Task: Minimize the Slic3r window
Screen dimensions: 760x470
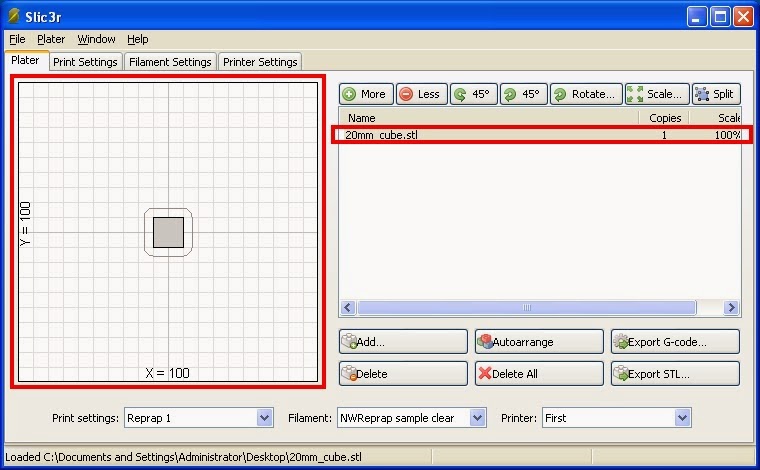Action: tap(697, 17)
